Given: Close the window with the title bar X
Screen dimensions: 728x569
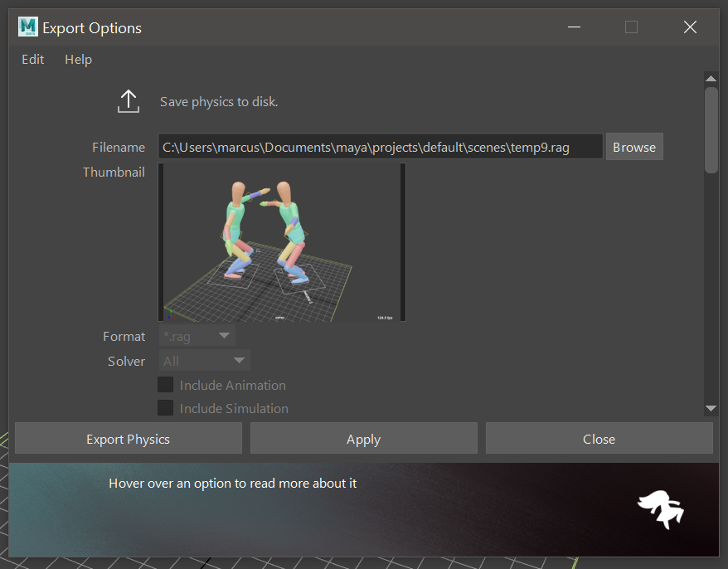Looking at the screenshot, I should click(x=690, y=27).
